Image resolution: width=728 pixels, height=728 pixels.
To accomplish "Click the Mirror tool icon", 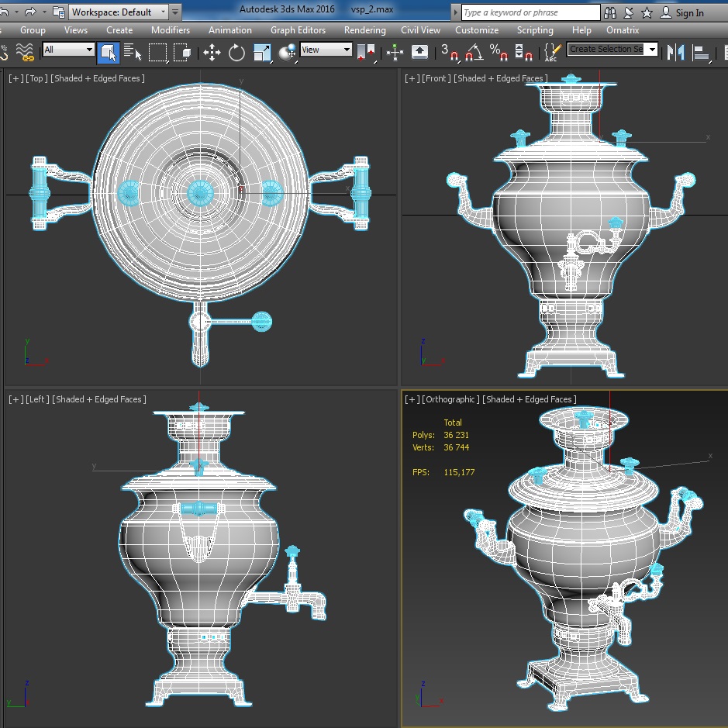I will point(676,52).
